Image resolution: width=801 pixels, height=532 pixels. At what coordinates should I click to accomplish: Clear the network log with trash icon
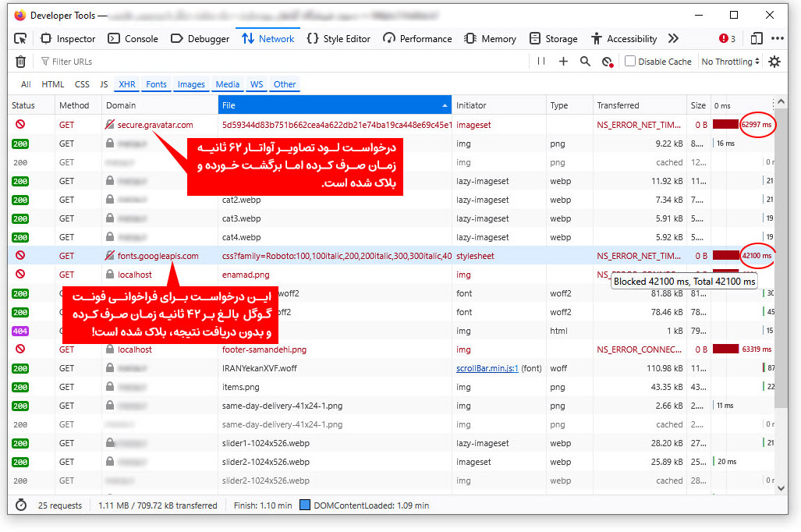(21, 62)
